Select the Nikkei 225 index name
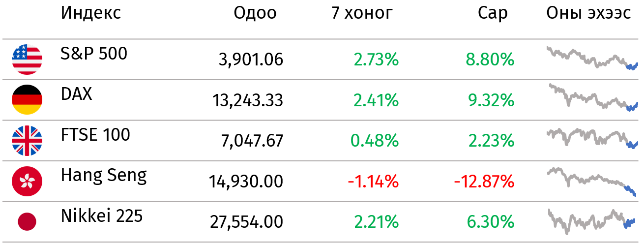Viewport: 644px width, 246px height. point(102,215)
